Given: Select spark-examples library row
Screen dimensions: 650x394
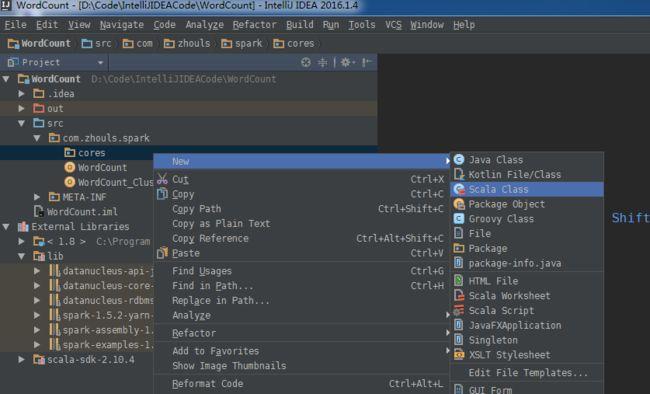Looking at the screenshot, I should point(102,345).
